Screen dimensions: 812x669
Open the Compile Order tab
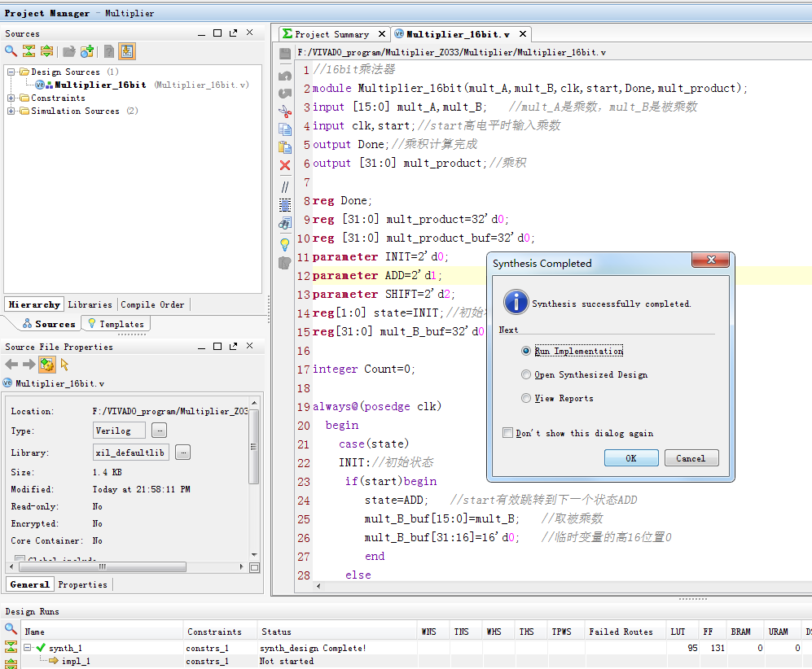click(152, 304)
